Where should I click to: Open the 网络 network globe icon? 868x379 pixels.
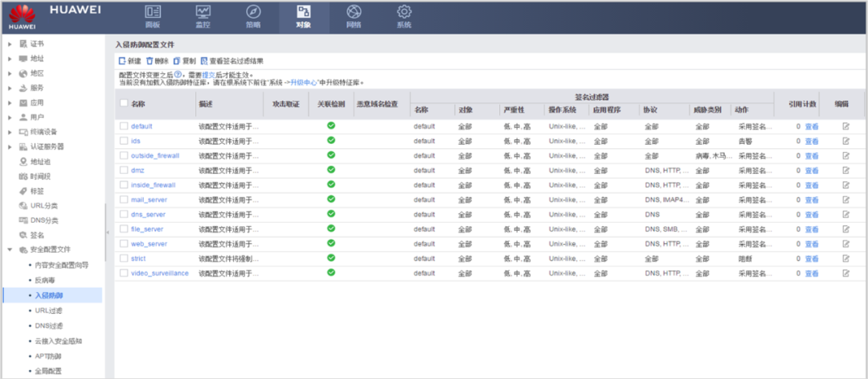point(354,11)
